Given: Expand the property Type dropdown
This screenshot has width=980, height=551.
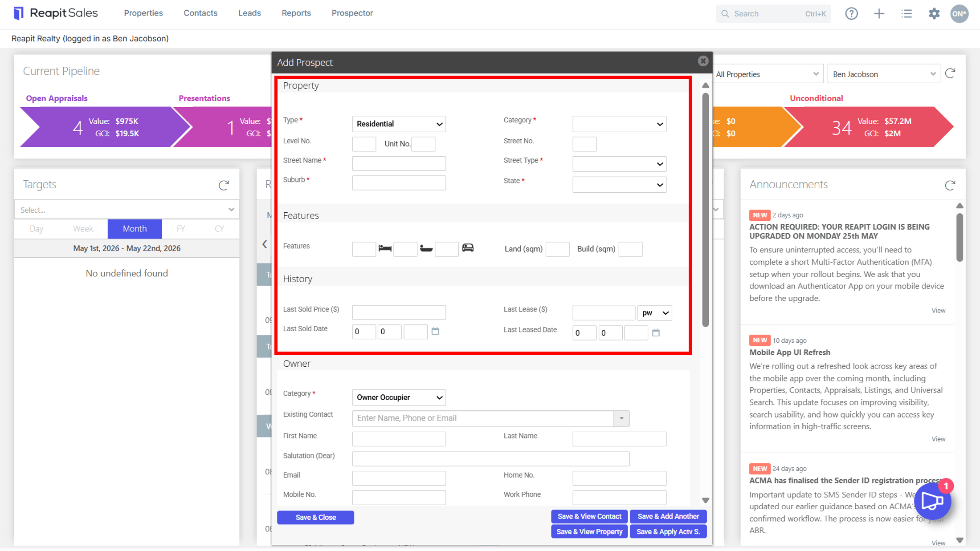Looking at the screenshot, I should pyautogui.click(x=399, y=124).
